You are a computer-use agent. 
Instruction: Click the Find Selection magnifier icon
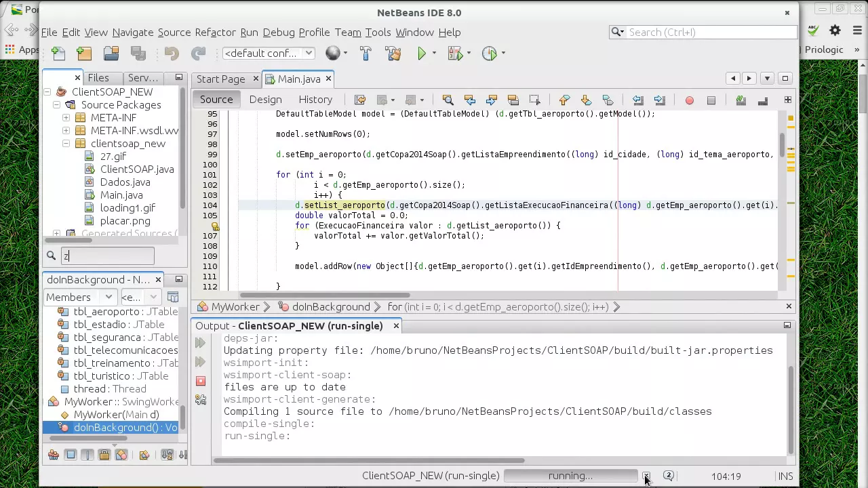coord(448,100)
